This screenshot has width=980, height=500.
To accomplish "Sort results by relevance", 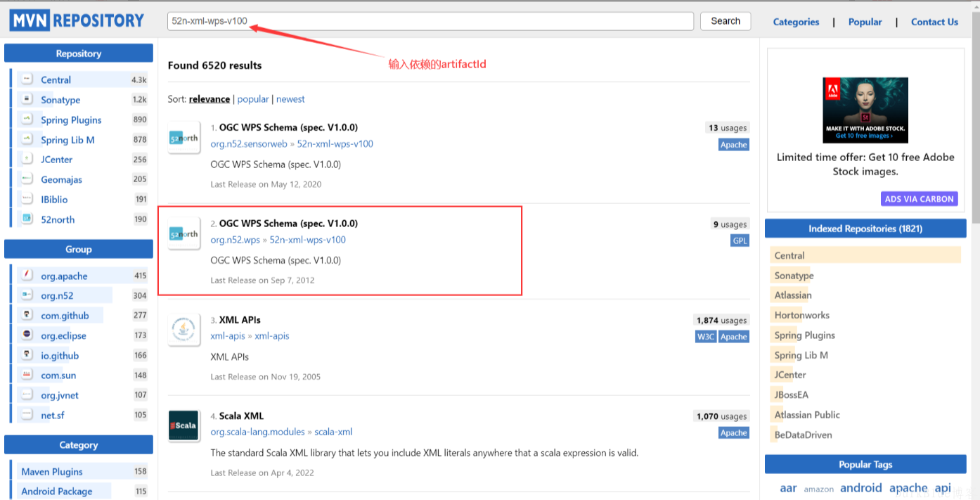I will [209, 99].
